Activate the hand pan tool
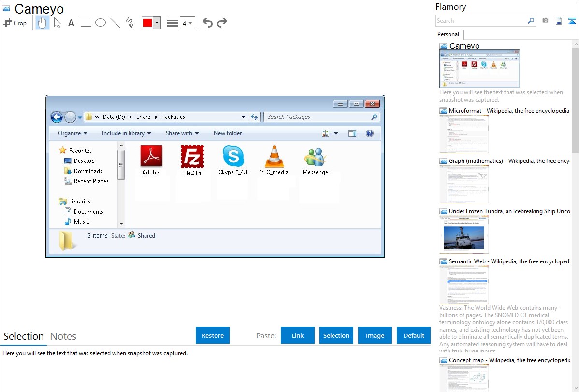 (x=42, y=23)
